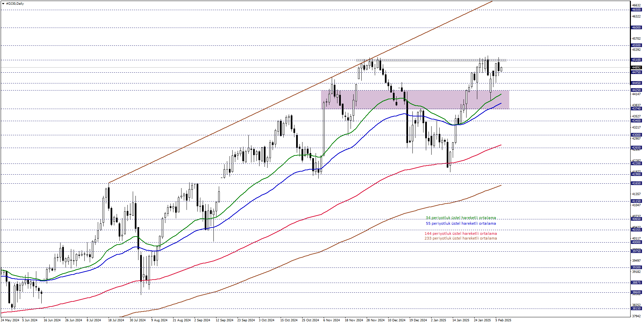
Task: Select the purple support zone rectangle
Action: tap(415, 100)
